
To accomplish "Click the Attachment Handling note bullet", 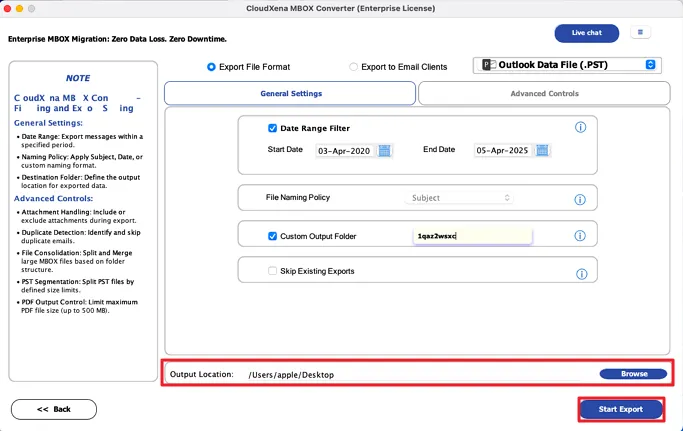I will (78, 216).
